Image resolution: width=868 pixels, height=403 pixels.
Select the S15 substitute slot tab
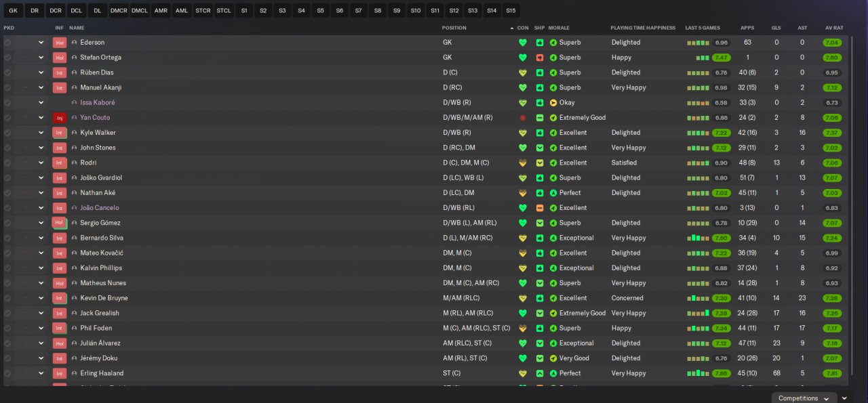(x=511, y=11)
